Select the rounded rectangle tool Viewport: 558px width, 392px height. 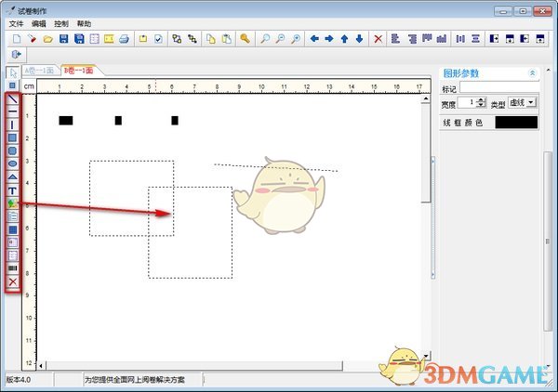12,150
